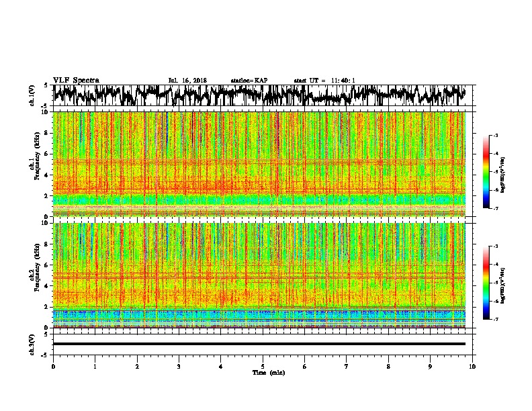Click the time axis tick label "4"
The image size is (532, 411).
221,367
